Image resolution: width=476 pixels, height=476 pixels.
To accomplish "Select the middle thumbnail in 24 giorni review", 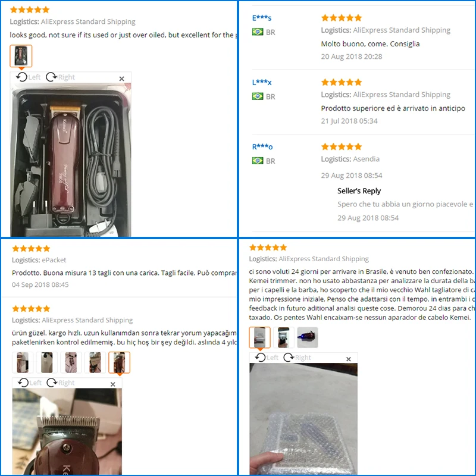I will [284, 337].
